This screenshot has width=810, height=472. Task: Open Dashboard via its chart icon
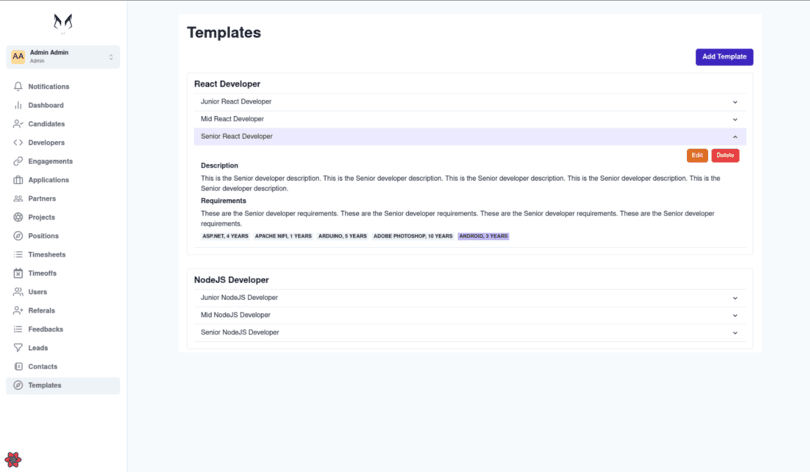tap(18, 105)
